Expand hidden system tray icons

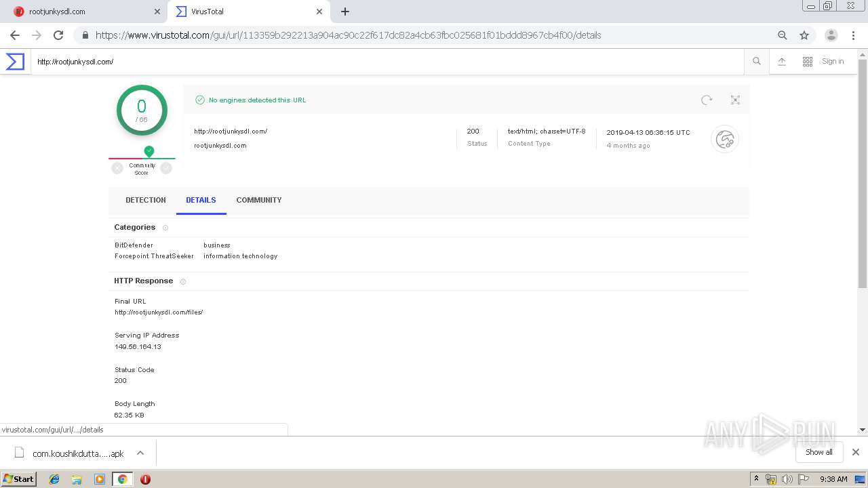pos(756,479)
